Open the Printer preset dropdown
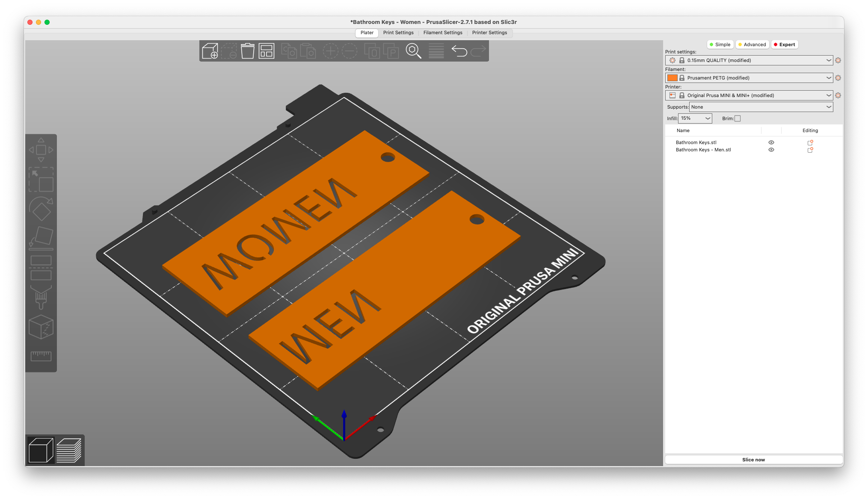Screen dimensions: 868x499 tap(749, 95)
